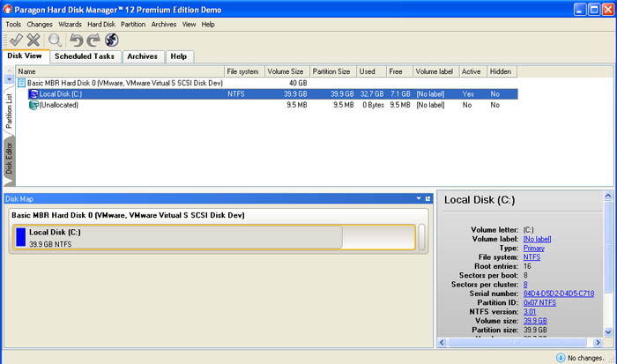Switch to the Archives tab

tap(143, 56)
